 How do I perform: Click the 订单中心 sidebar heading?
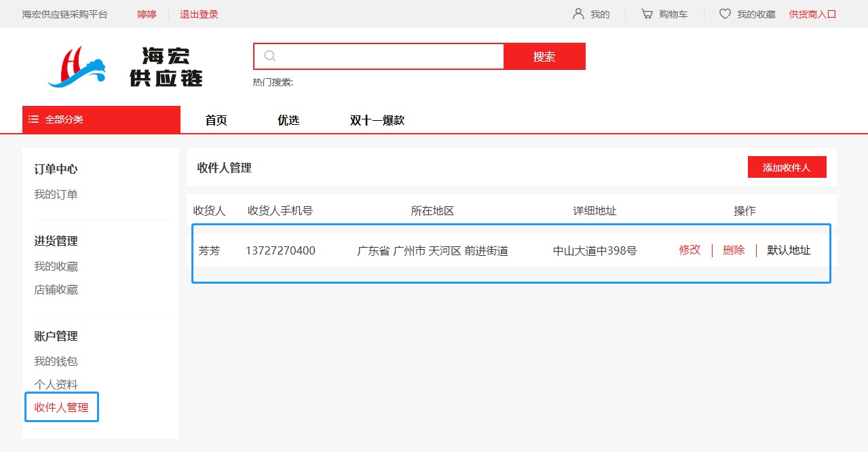click(56, 169)
